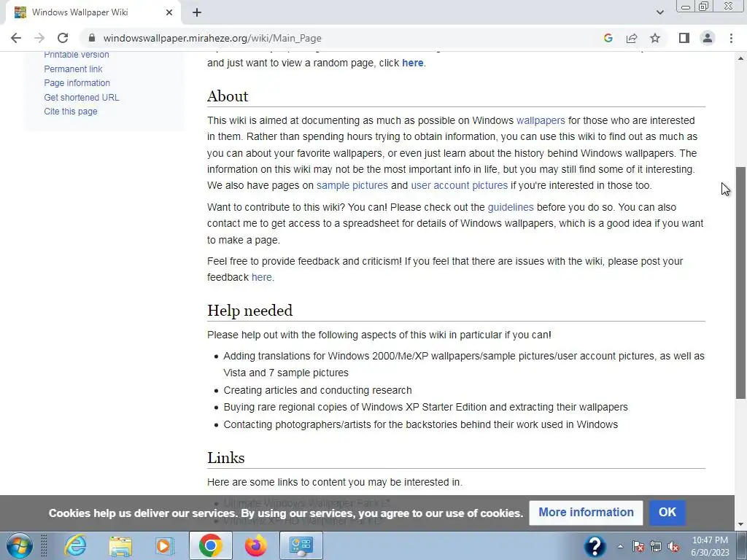Viewport: 747px width, 560px height.
Task: Click the feedback 'here' link
Action: 262,277
